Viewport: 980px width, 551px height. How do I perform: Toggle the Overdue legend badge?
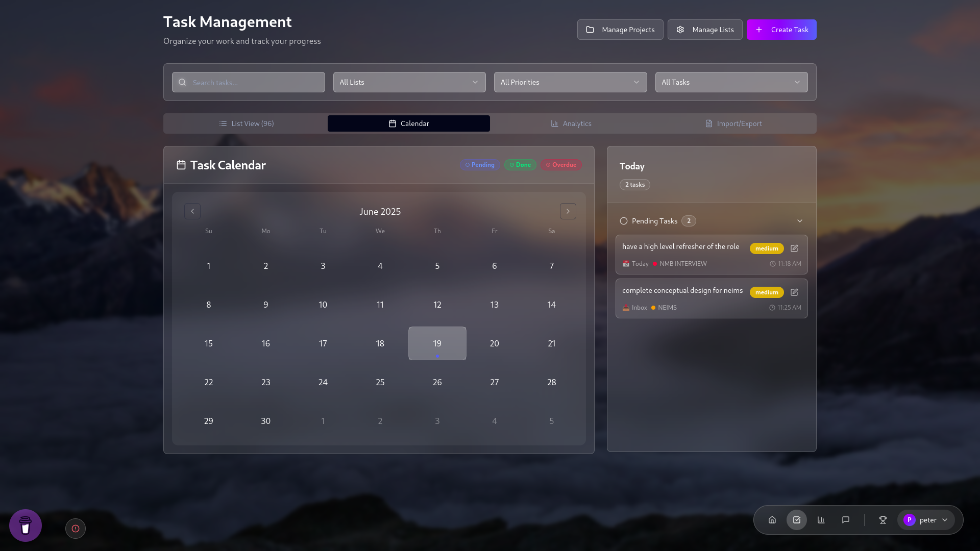(x=561, y=165)
